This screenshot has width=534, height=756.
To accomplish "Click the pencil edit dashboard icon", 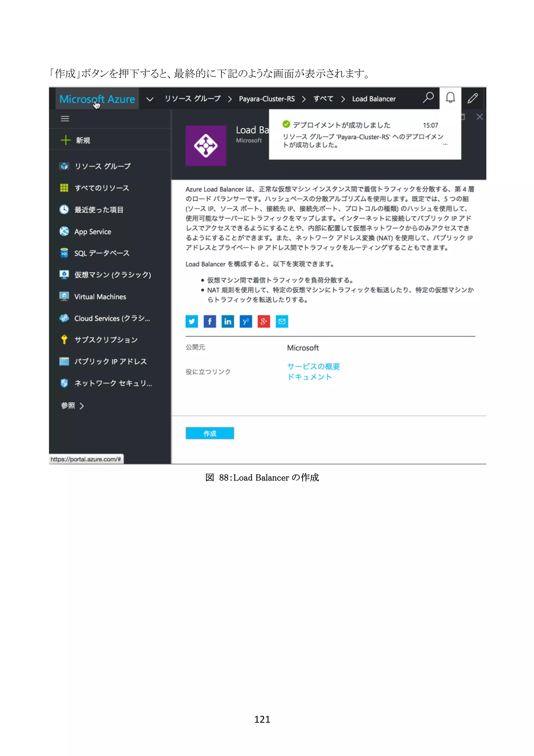I will [472, 98].
